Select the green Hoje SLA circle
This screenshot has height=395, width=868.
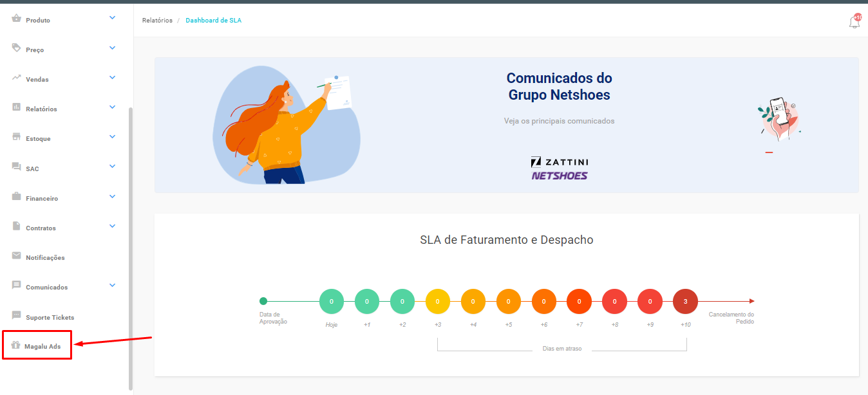(332, 301)
